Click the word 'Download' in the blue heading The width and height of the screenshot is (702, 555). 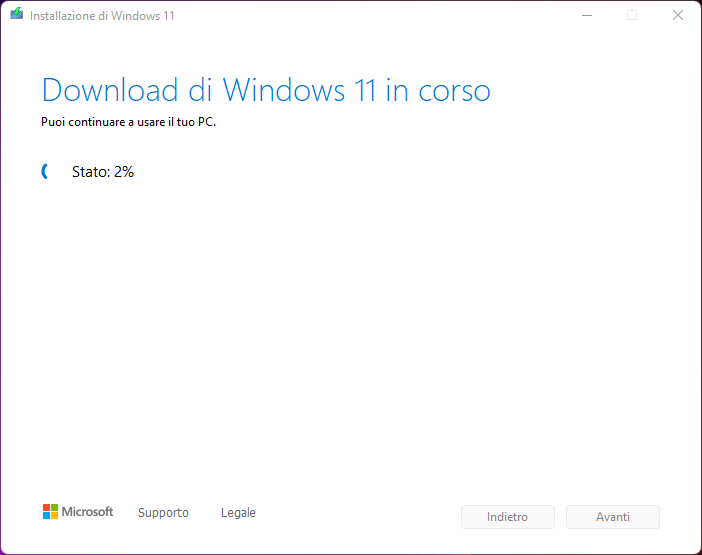[x=110, y=90]
